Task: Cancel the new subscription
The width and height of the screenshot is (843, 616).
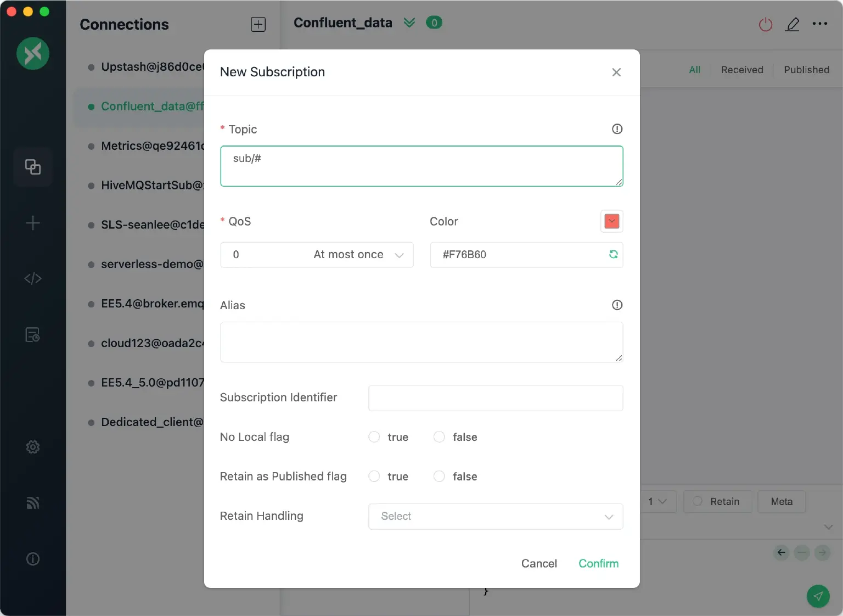Action: tap(538, 563)
